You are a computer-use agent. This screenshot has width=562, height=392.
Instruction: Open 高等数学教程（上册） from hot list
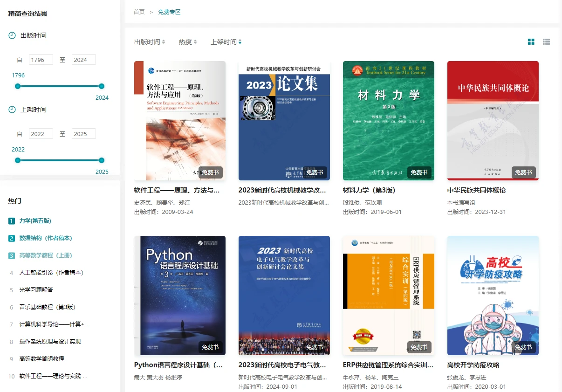pyautogui.click(x=46, y=255)
